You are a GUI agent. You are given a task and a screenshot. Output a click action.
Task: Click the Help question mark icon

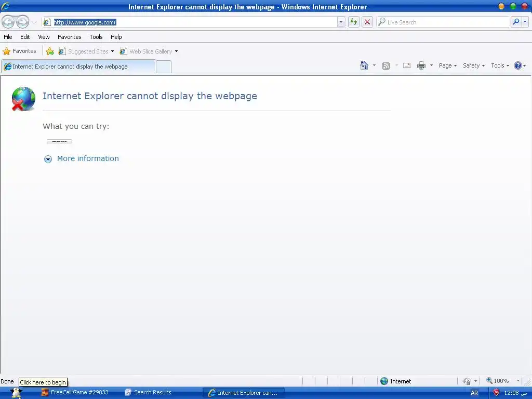pos(518,65)
